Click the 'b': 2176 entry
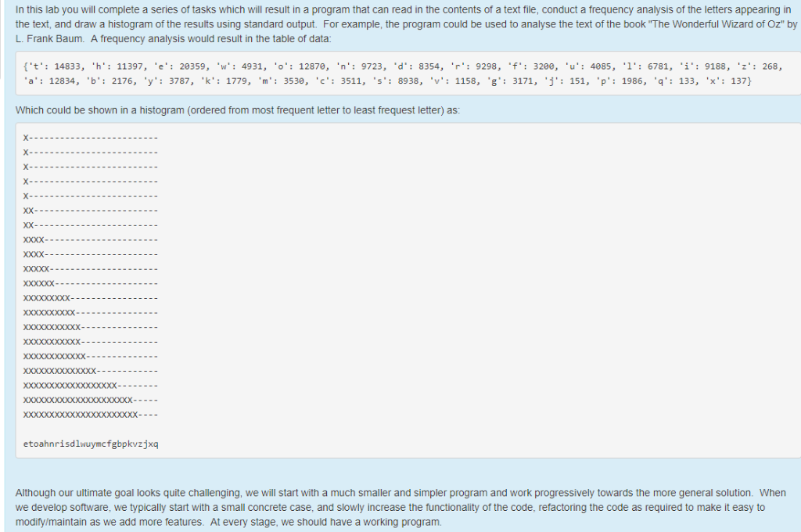This screenshot has width=801, height=532. click(109, 81)
